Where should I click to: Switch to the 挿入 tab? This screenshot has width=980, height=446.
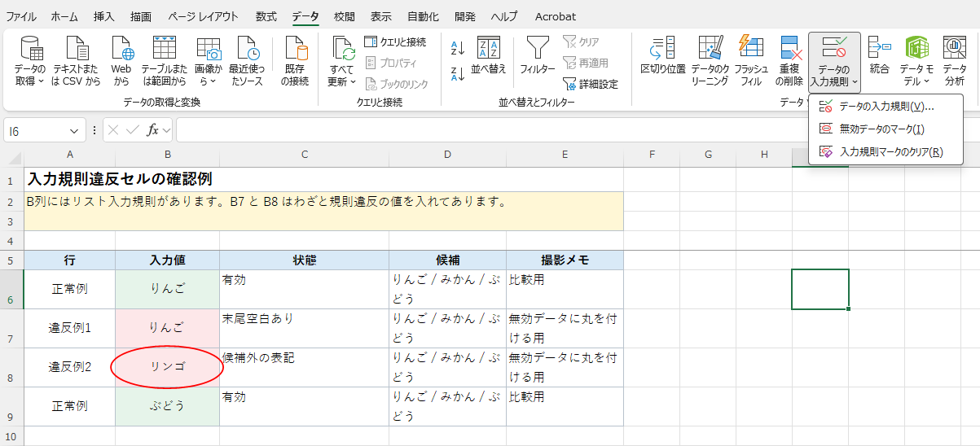tap(104, 16)
